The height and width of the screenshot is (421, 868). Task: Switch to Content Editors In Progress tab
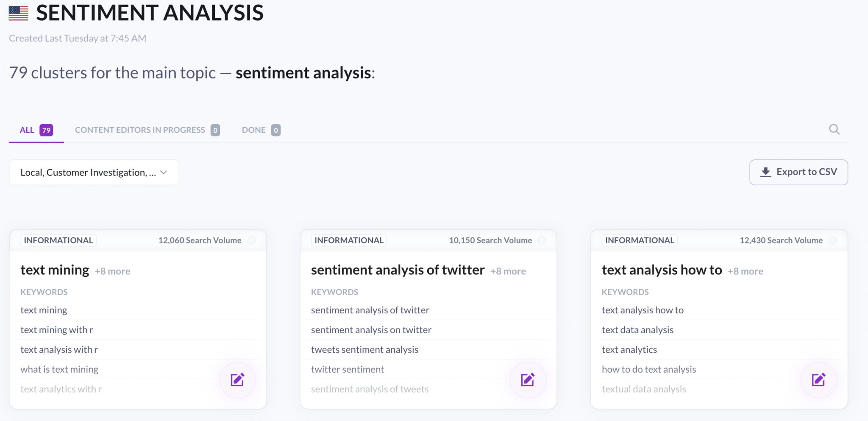coord(147,130)
